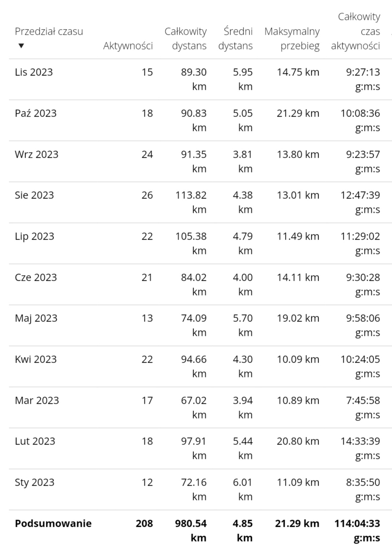Click the sort arrow under Przedział czasu

[21, 46]
